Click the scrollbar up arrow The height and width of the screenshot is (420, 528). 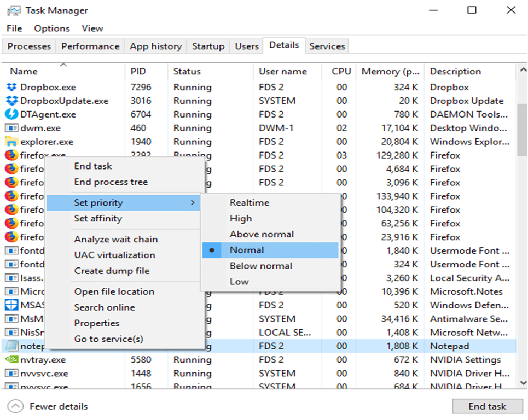523,70
